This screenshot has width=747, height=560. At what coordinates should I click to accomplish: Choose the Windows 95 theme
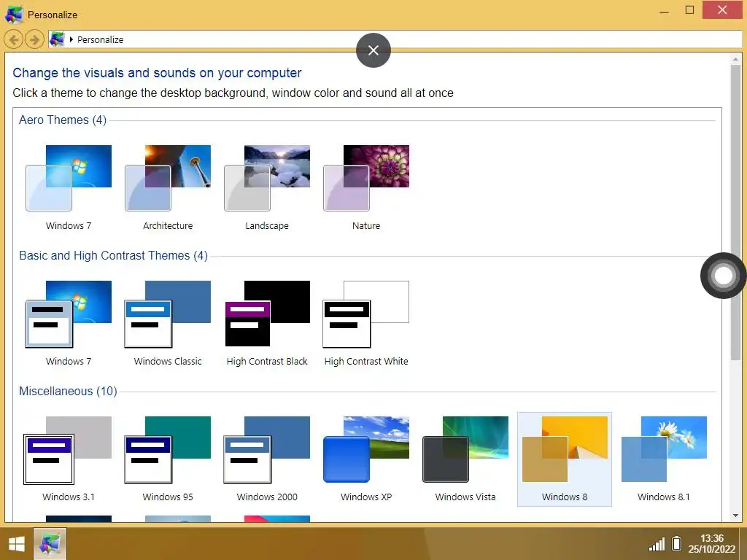point(168,459)
